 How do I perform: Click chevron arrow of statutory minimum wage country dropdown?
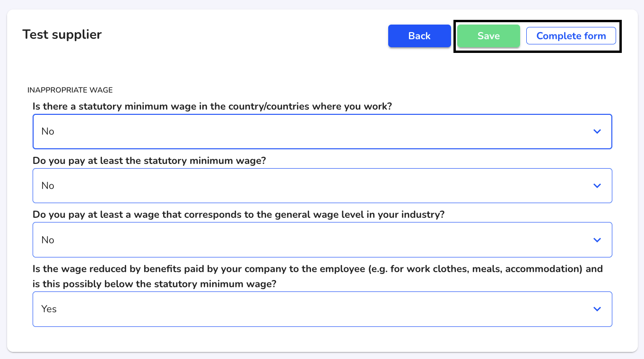point(597,131)
